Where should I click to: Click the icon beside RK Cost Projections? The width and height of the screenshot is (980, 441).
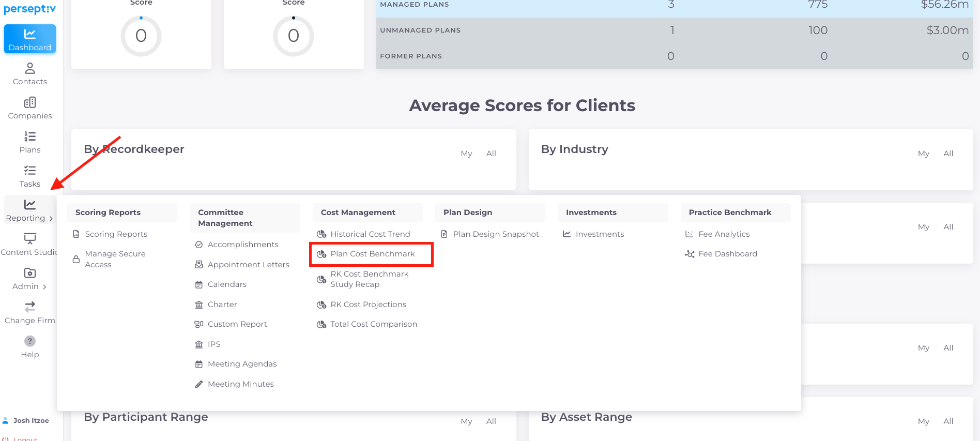coord(321,305)
